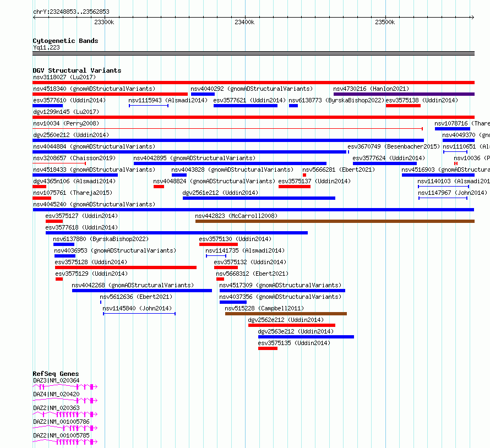
Task: Open nsv4044884 (gnomADStructuralVariants) label
Action: pos(94,146)
